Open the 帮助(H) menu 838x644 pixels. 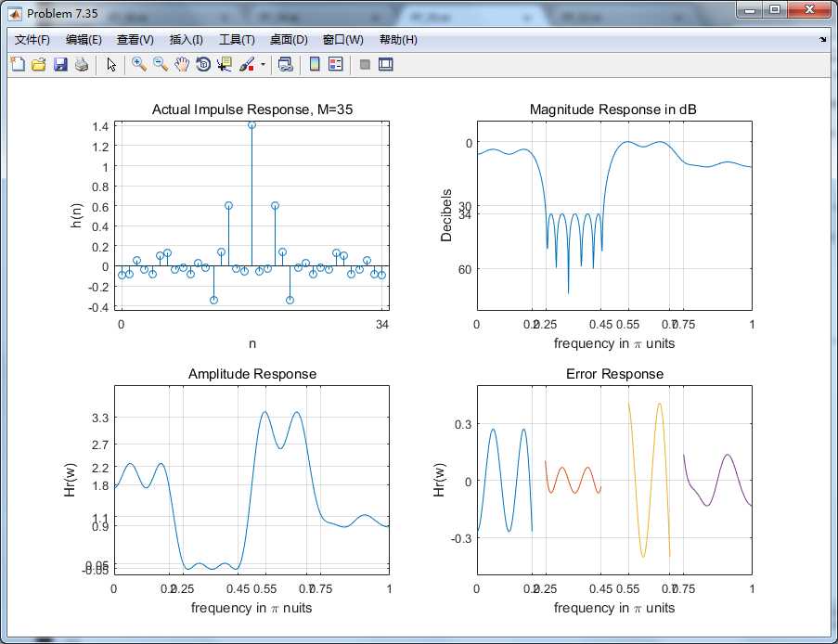(398, 40)
